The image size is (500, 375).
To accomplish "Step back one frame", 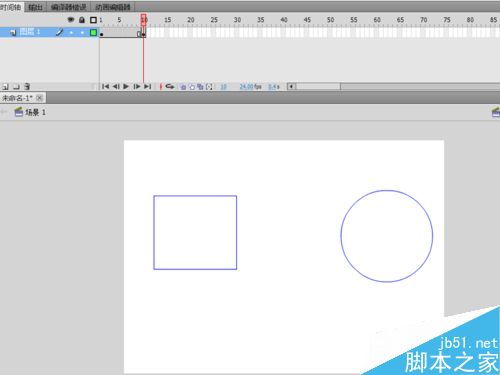I will tap(116, 86).
